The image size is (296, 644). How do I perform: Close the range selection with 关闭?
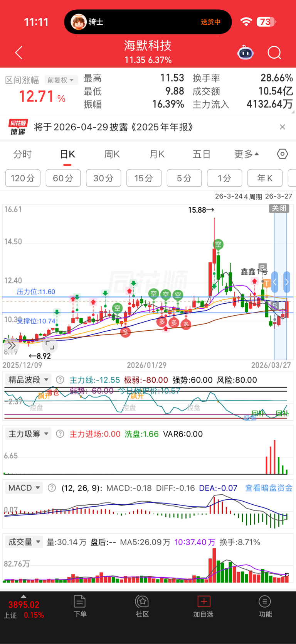click(279, 208)
